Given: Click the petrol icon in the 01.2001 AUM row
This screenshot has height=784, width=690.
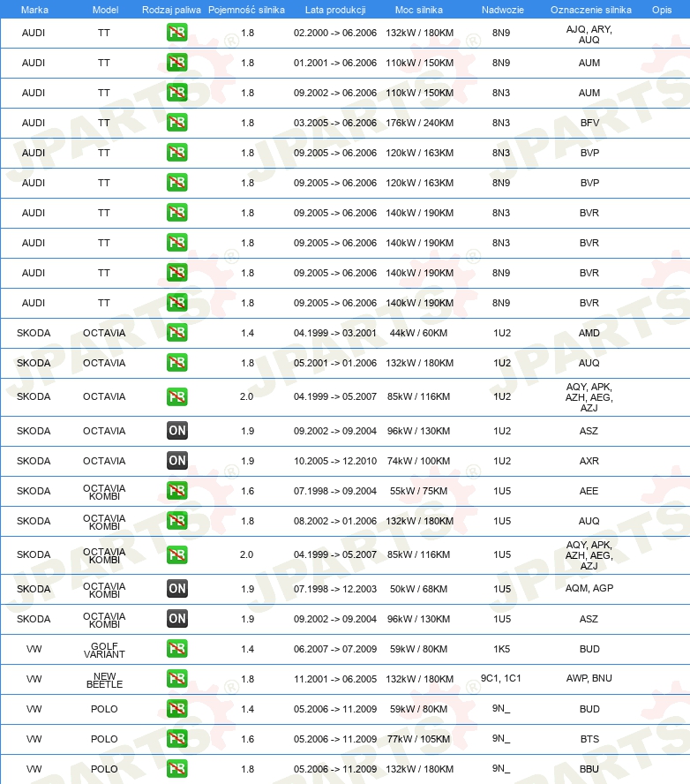Looking at the screenshot, I should tap(176, 63).
